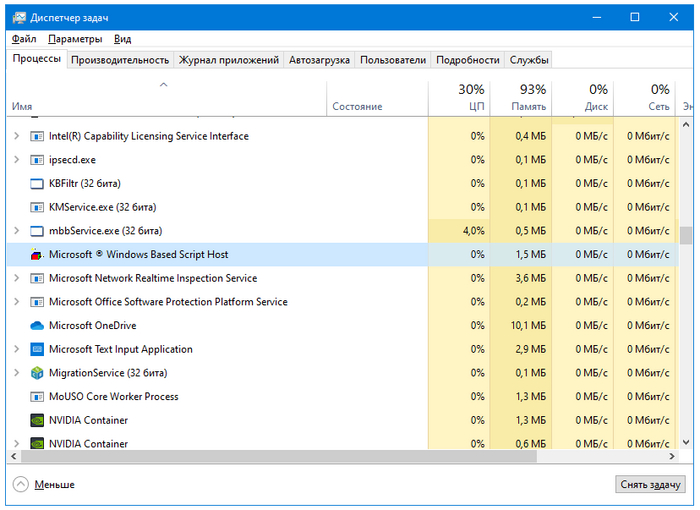Image resolution: width=700 pixels, height=510 pixels.
Task: Click the Microsoft OneDrive cloud icon
Action: (x=38, y=326)
